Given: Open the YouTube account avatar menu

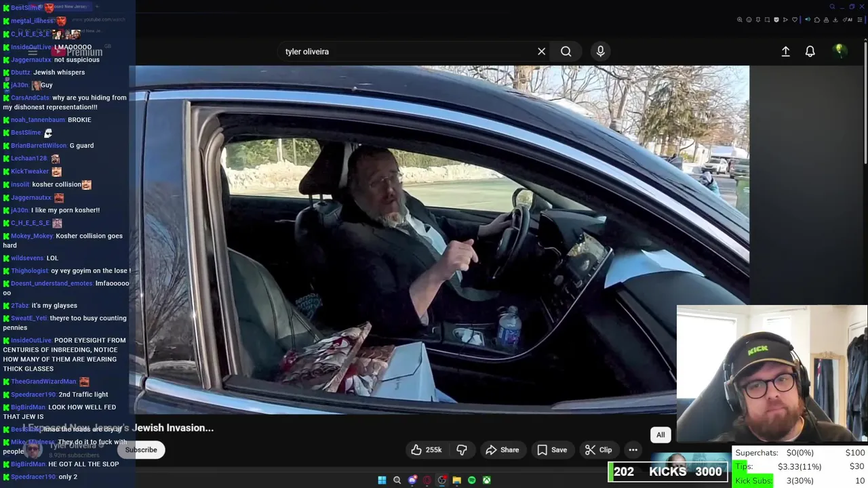Looking at the screenshot, I should click(x=839, y=51).
